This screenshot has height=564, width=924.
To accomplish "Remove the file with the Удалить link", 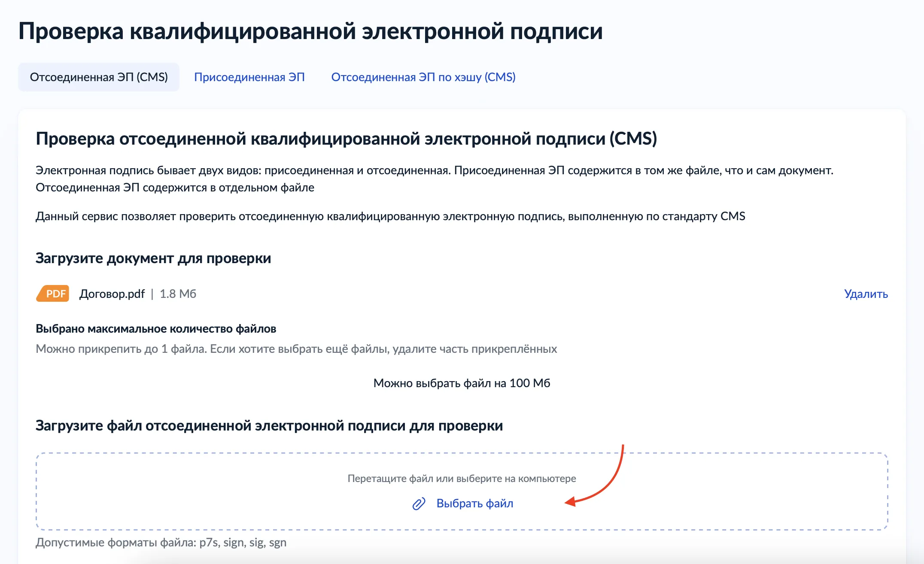I will click(x=866, y=294).
